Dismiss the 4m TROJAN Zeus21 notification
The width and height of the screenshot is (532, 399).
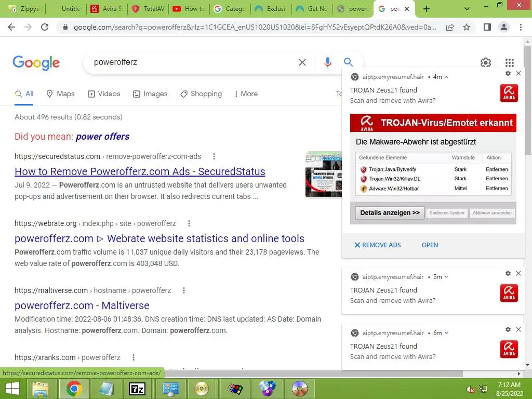(x=518, y=73)
